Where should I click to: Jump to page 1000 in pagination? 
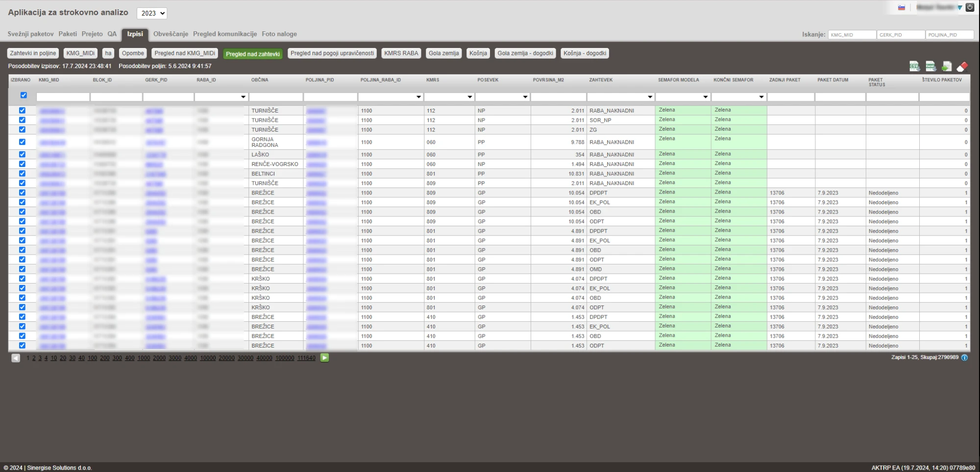pyautogui.click(x=144, y=358)
